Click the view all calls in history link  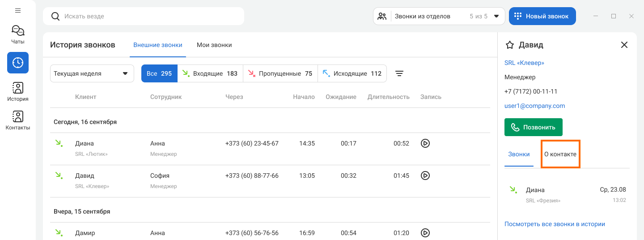pos(555,224)
